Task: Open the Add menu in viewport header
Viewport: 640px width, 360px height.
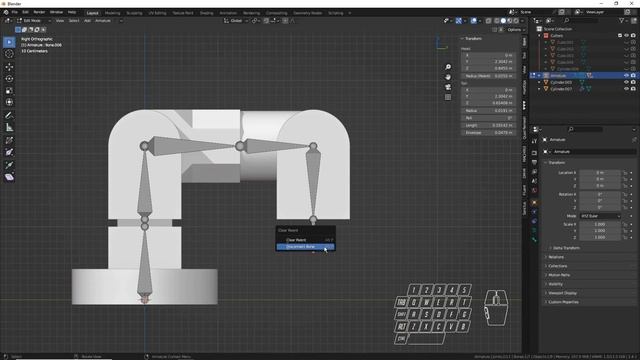Action: coord(87,20)
